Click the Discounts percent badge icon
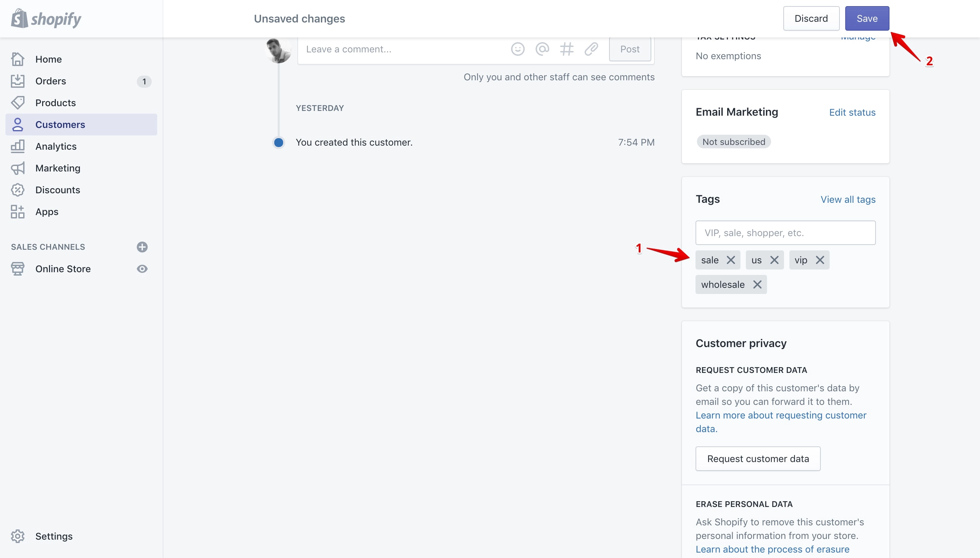The image size is (980, 558). click(x=18, y=190)
